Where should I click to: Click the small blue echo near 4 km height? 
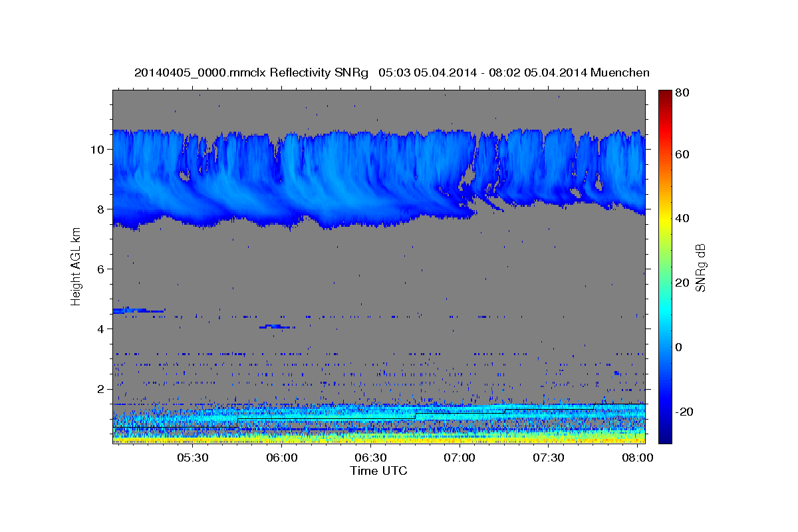[x=277, y=327]
